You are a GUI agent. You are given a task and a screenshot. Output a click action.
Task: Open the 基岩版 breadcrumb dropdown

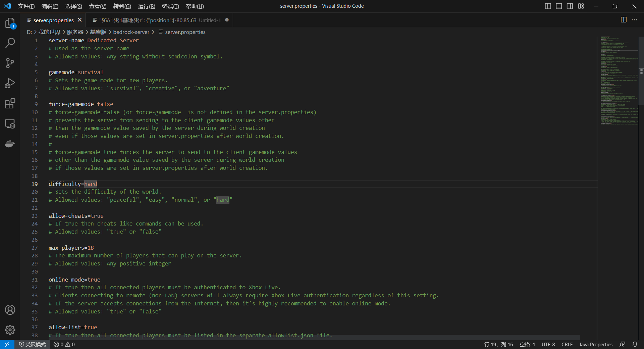(98, 32)
